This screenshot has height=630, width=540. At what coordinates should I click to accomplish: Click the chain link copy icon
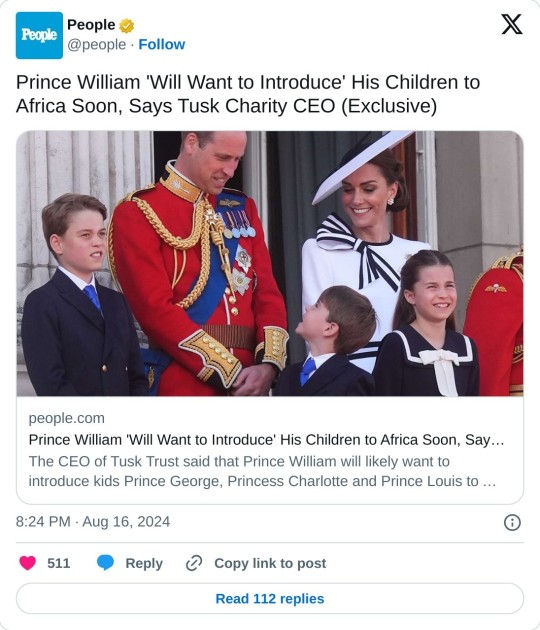(x=194, y=563)
